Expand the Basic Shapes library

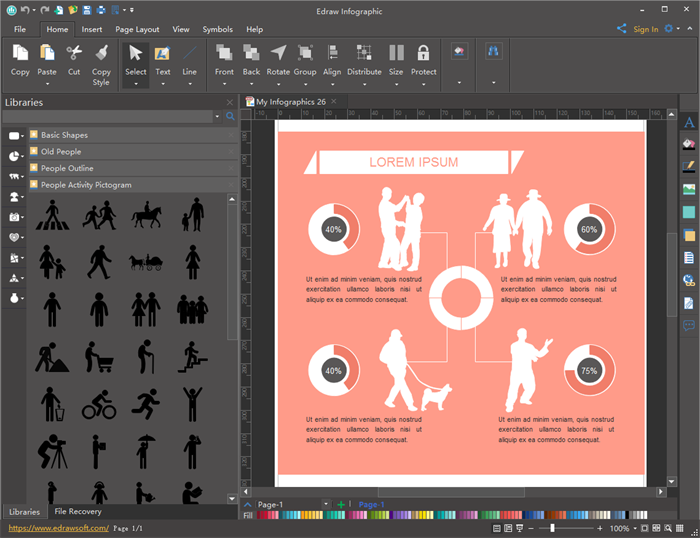pos(64,135)
